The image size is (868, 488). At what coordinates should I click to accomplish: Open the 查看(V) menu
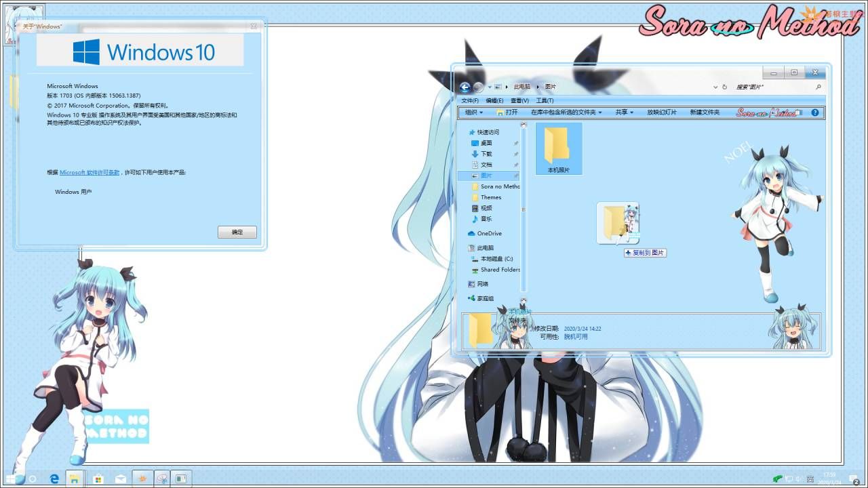tap(519, 100)
